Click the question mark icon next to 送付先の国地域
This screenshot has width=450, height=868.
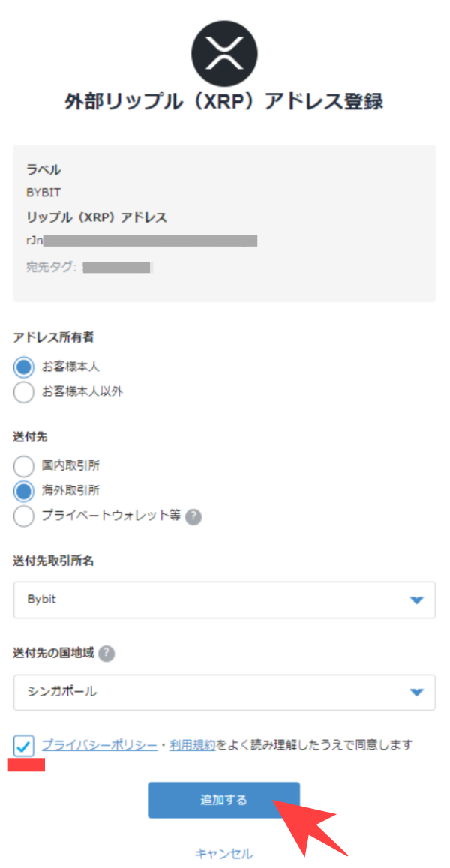[107, 654]
